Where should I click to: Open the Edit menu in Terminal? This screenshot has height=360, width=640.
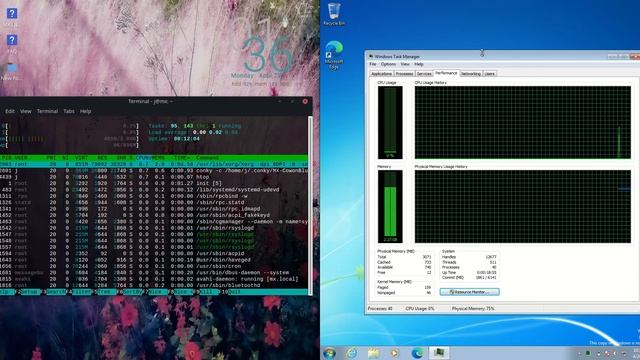point(10,111)
